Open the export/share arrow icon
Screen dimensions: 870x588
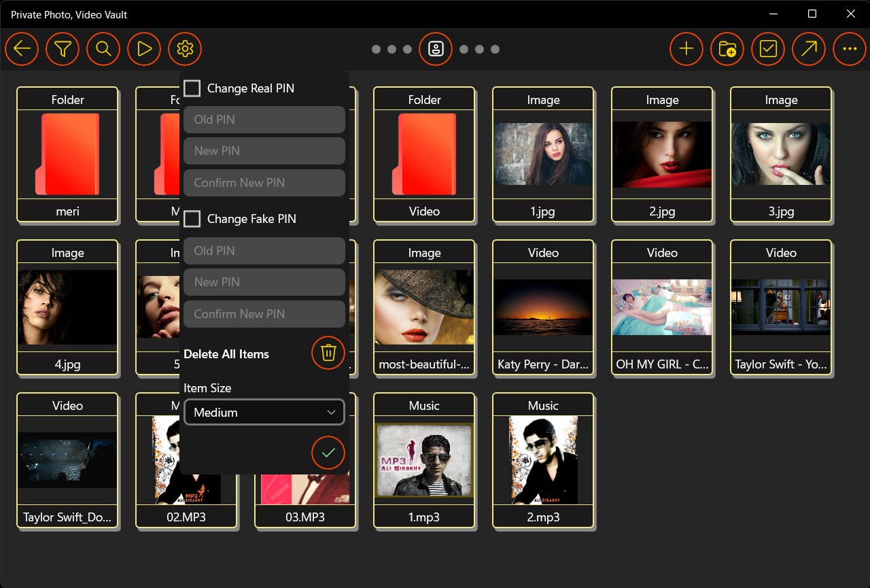808,49
